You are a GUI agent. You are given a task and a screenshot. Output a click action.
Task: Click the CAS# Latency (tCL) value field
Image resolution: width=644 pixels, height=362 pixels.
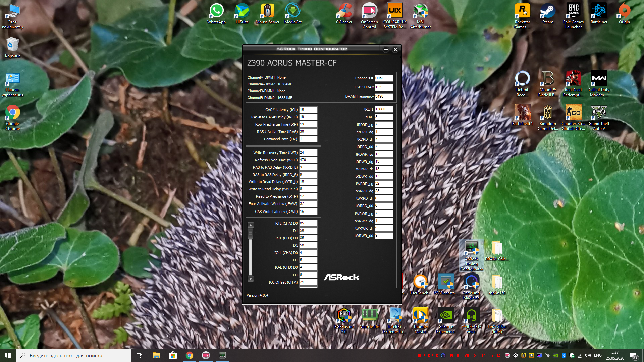tap(308, 110)
